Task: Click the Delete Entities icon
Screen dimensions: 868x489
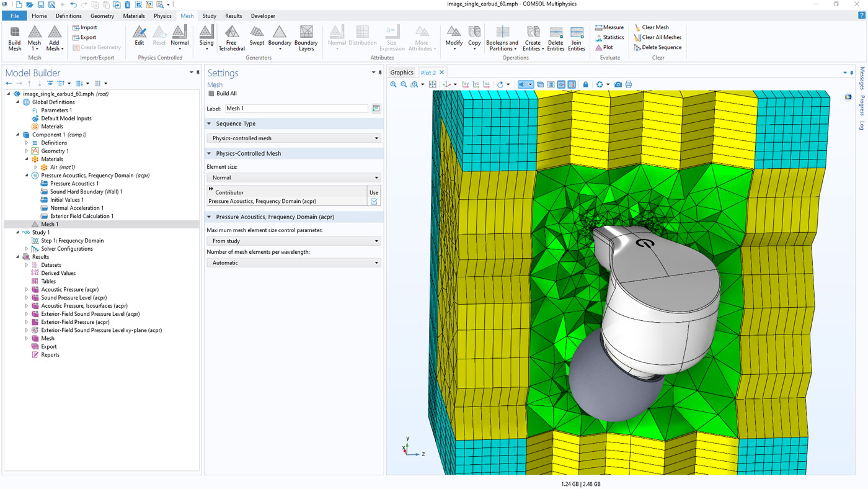Action: click(556, 38)
